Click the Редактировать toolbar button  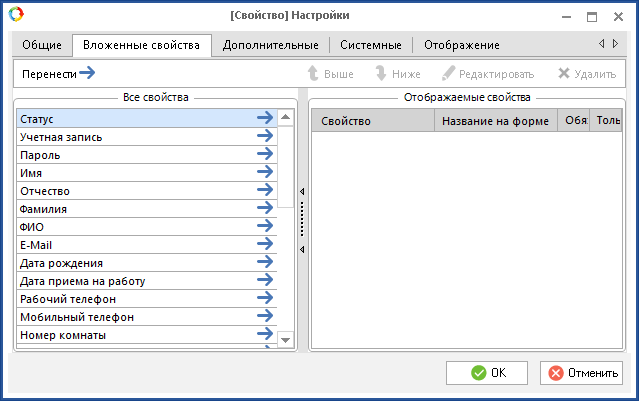(488, 74)
